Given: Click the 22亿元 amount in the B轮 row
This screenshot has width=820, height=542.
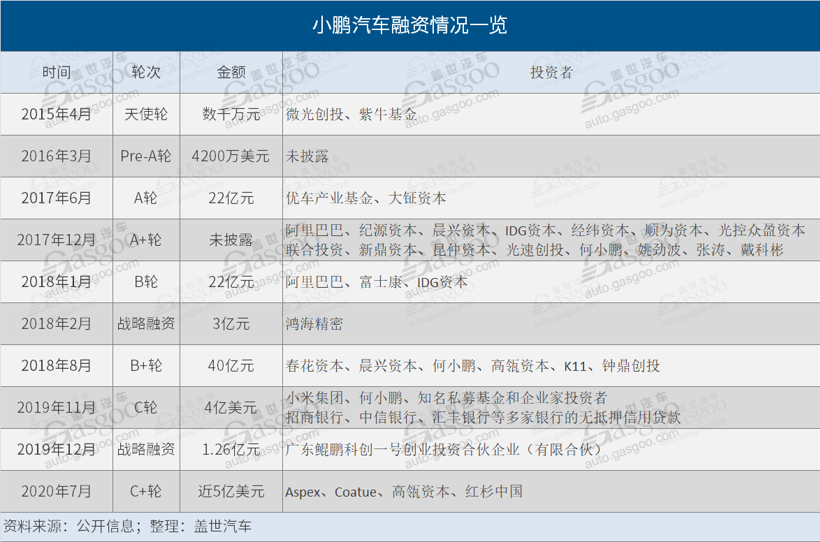Looking at the screenshot, I should click(231, 281).
